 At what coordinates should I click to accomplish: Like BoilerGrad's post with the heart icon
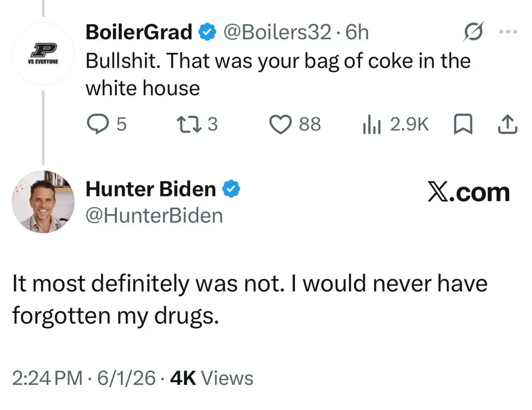click(280, 124)
